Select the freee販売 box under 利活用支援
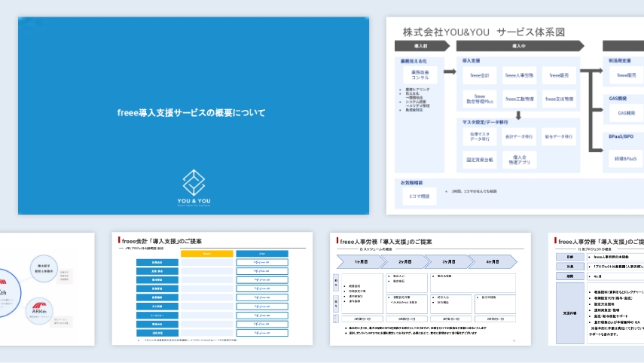Screen dimensions: 644x363 (627, 75)
